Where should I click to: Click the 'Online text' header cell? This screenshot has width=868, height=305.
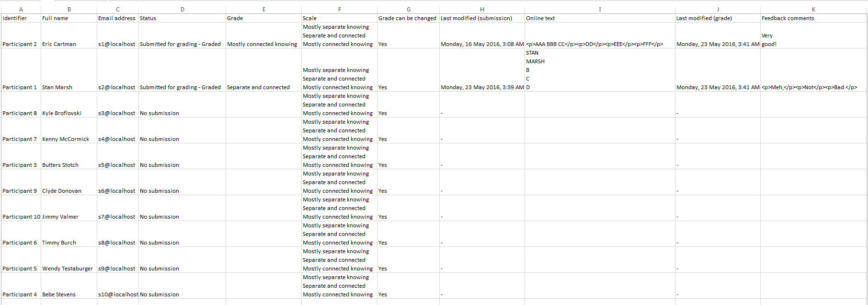pos(600,18)
